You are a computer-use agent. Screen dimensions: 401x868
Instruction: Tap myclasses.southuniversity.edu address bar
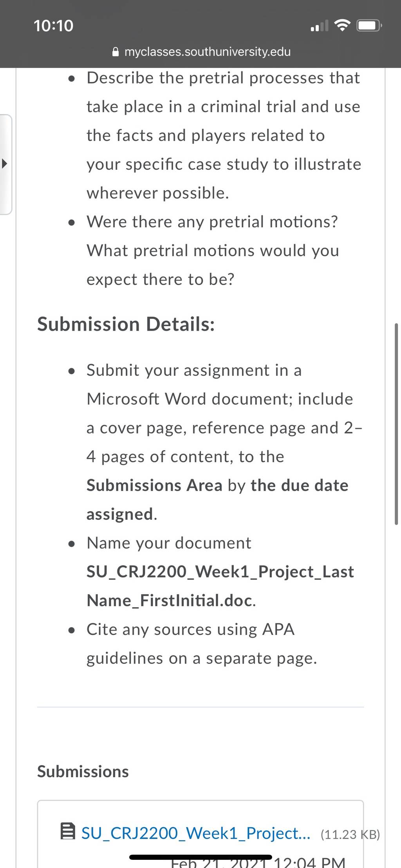201,52
